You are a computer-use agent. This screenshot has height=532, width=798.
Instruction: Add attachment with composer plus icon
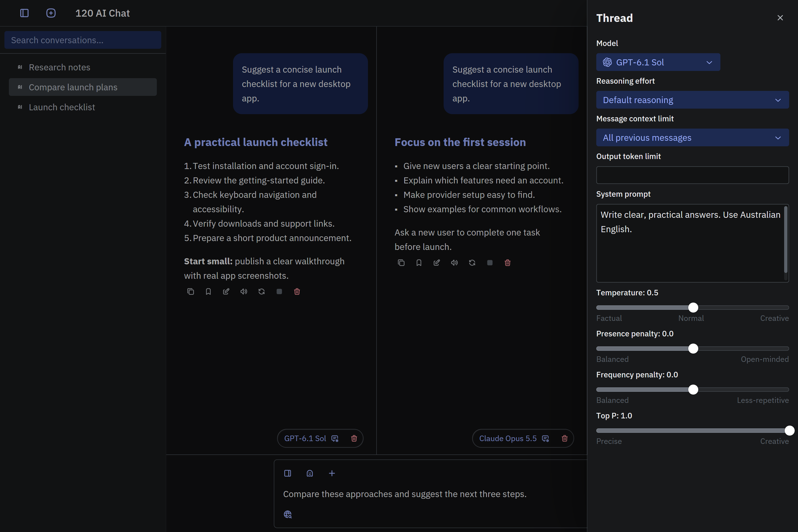[332, 473]
